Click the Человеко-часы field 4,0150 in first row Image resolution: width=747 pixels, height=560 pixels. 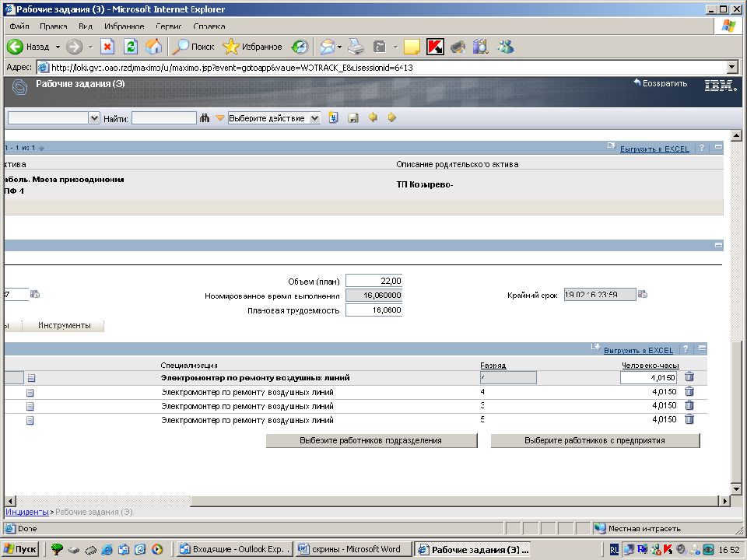pos(648,378)
